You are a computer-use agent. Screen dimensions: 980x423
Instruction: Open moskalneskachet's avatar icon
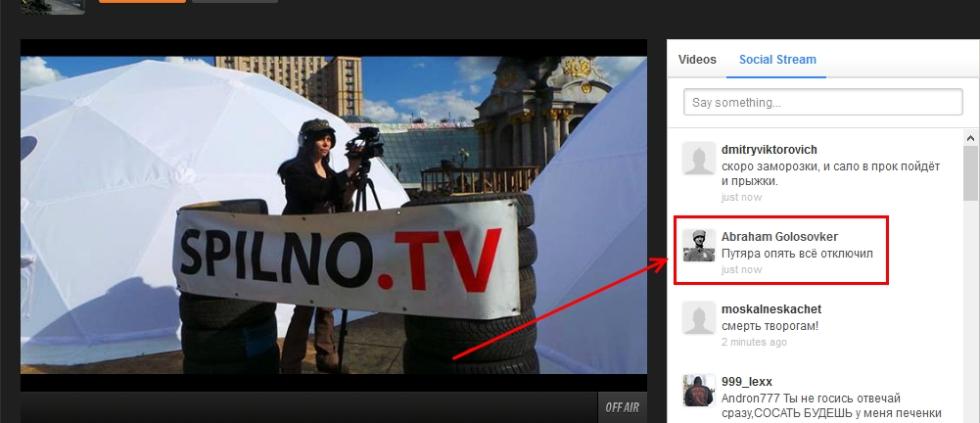(x=699, y=317)
